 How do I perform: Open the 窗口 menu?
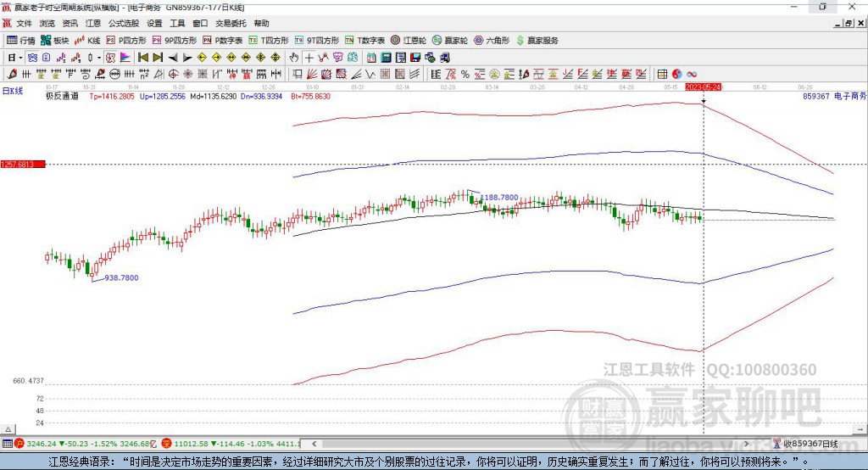tap(200, 23)
